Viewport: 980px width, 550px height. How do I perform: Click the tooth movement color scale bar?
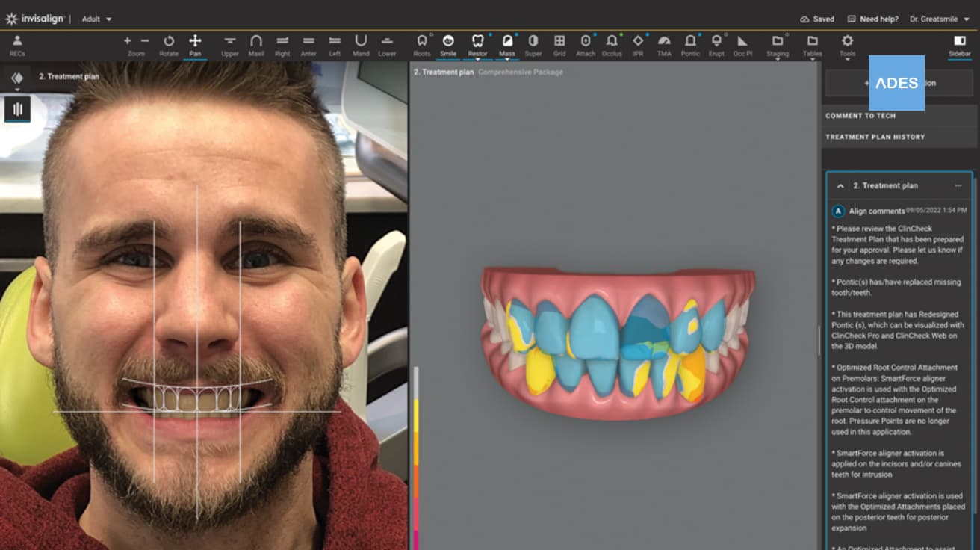416,457
